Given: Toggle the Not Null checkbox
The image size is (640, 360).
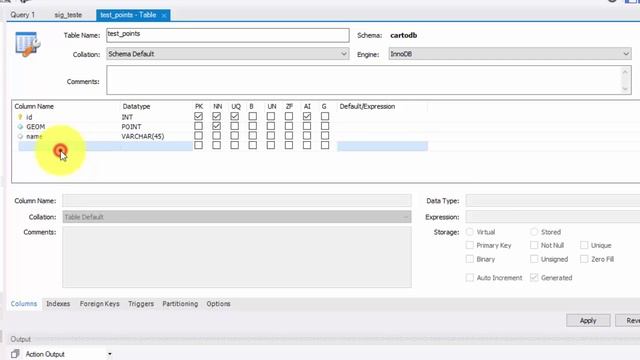Looking at the screenshot, I should [534, 245].
